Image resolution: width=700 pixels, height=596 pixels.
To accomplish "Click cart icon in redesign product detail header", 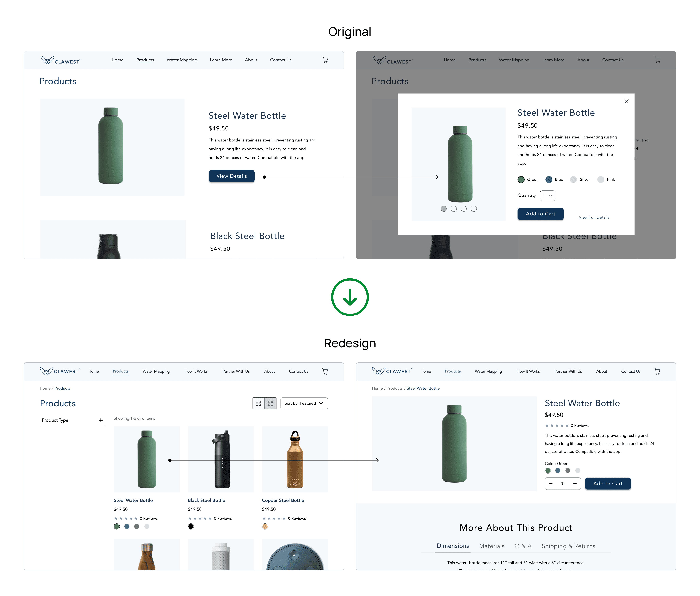I will 657,371.
